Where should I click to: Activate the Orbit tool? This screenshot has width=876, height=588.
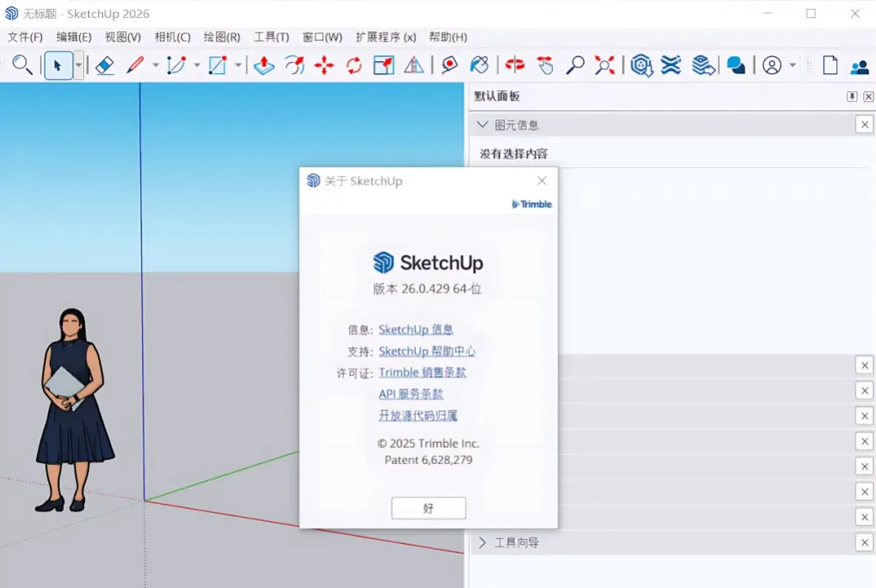pyautogui.click(x=515, y=65)
